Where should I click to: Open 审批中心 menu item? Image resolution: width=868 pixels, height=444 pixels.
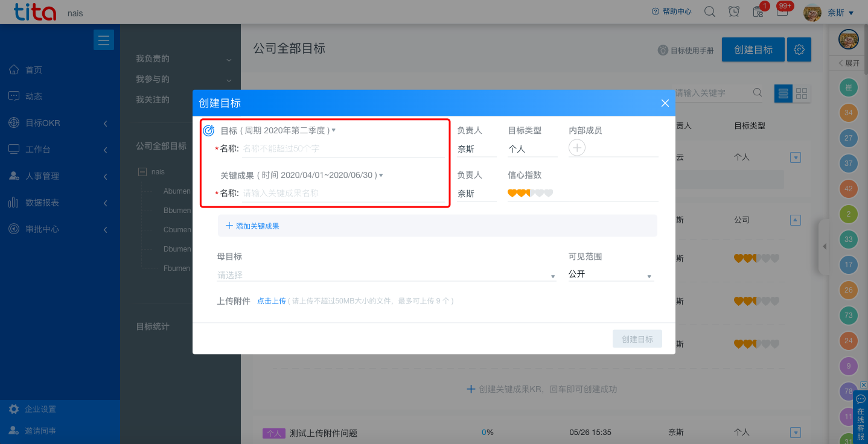click(42, 229)
